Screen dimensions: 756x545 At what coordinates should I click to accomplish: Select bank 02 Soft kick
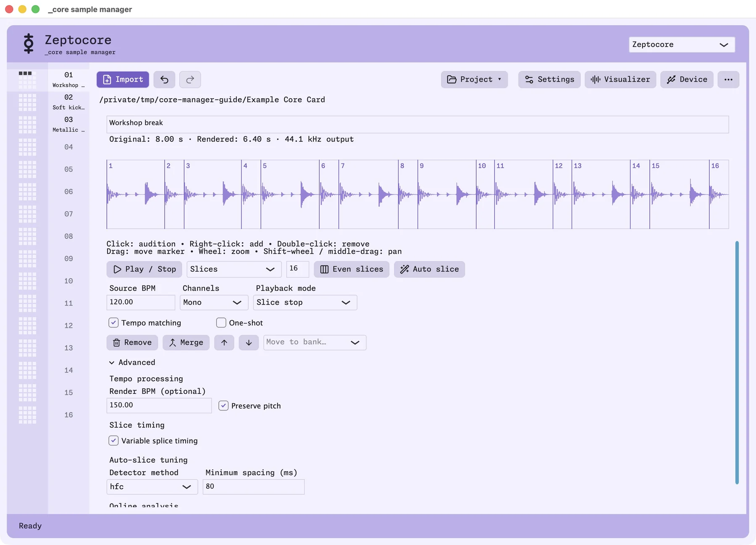pos(68,102)
